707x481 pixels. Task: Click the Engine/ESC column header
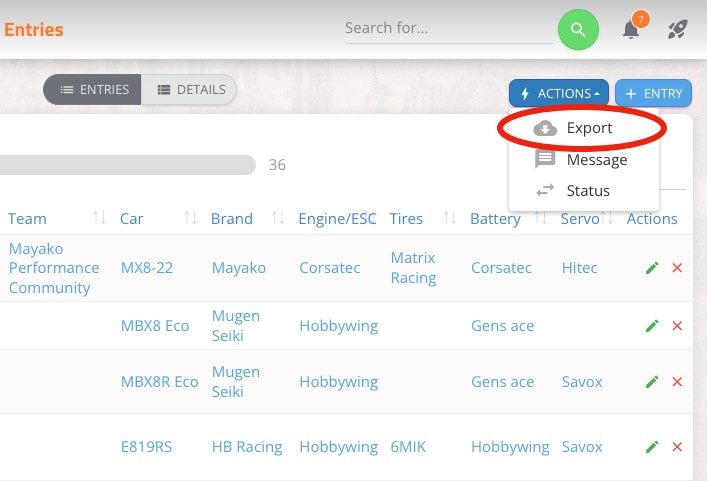(x=337, y=219)
